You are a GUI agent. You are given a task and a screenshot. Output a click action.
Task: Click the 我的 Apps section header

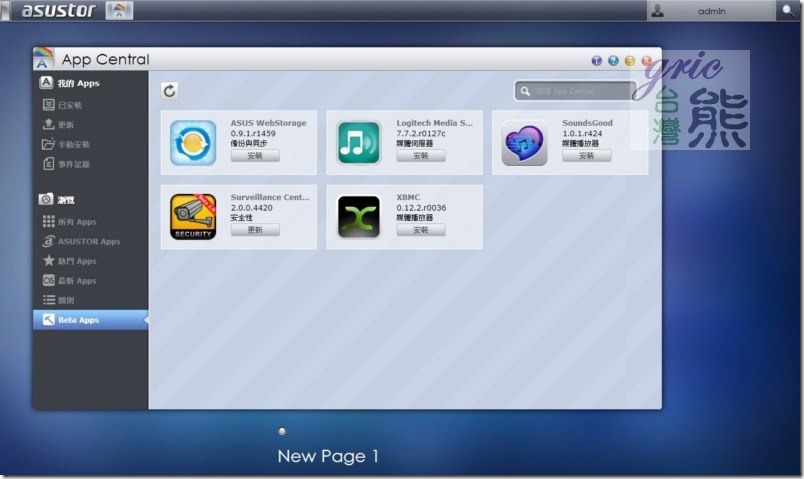point(69,83)
